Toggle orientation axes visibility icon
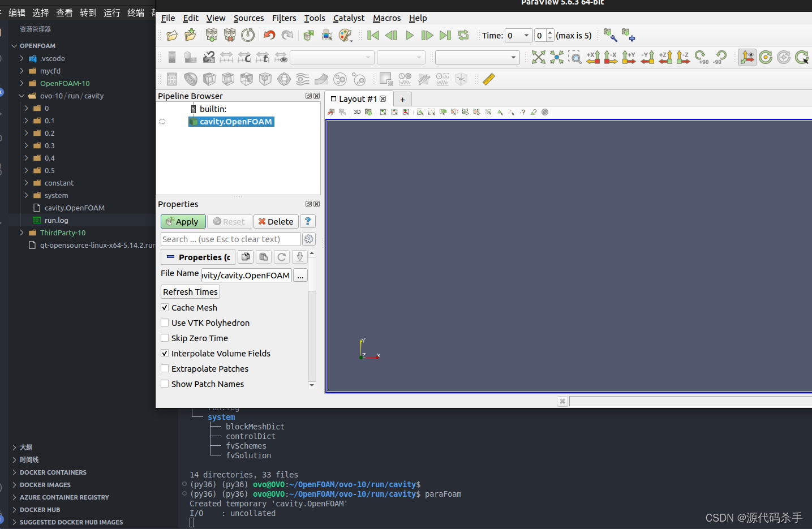This screenshot has height=529, width=812. click(x=747, y=57)
